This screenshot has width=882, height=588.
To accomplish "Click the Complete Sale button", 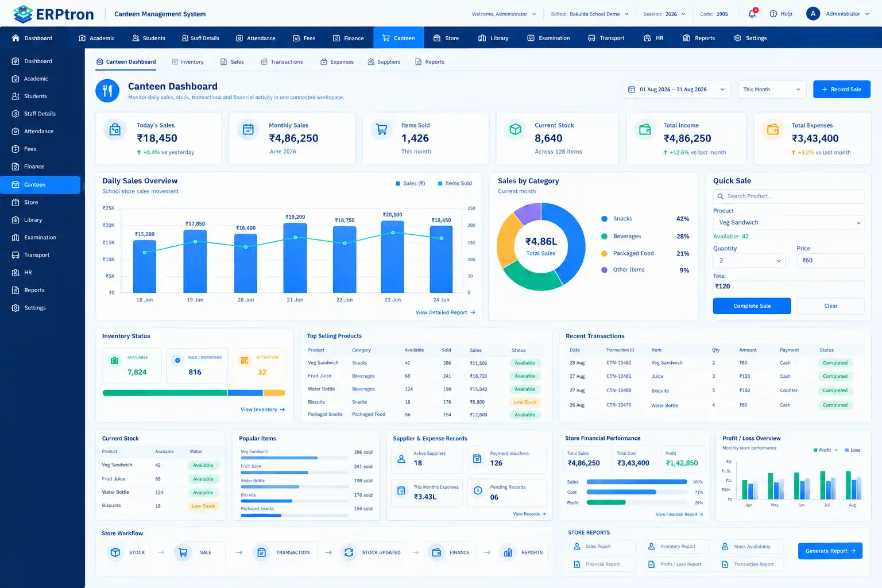I will (752, 306).
